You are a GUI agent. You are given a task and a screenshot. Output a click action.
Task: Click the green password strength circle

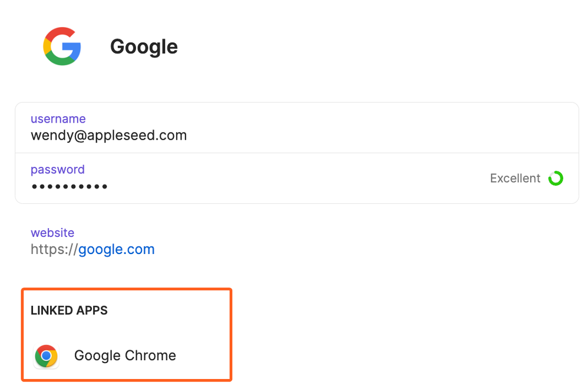click(x=556, y=178)
